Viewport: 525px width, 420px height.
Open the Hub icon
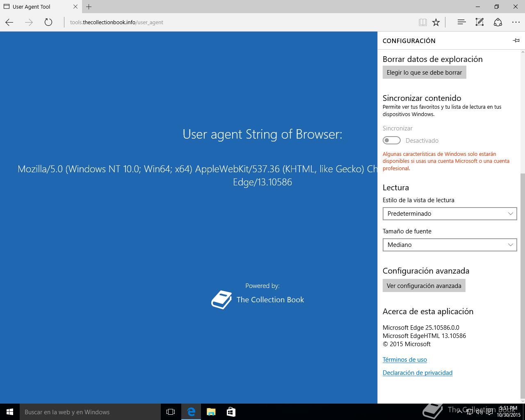[x=461, y=22]
